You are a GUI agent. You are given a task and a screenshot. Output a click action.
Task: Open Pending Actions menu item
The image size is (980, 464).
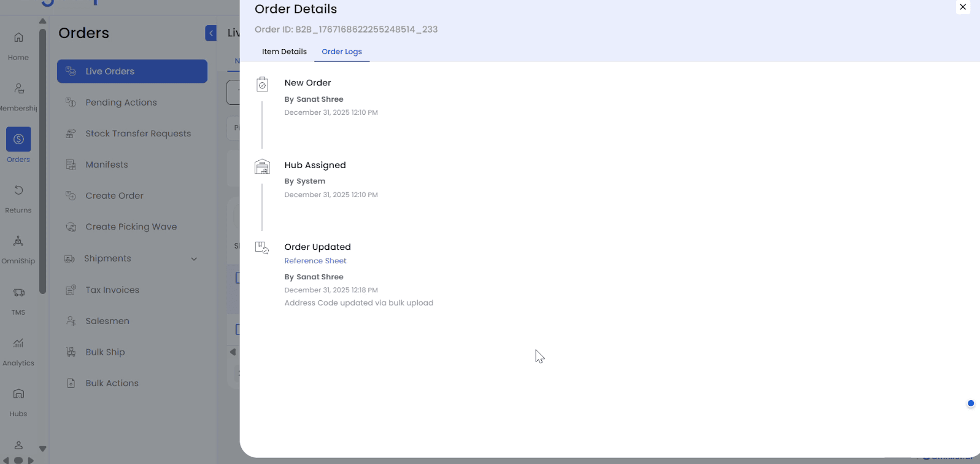pos(121,102)
